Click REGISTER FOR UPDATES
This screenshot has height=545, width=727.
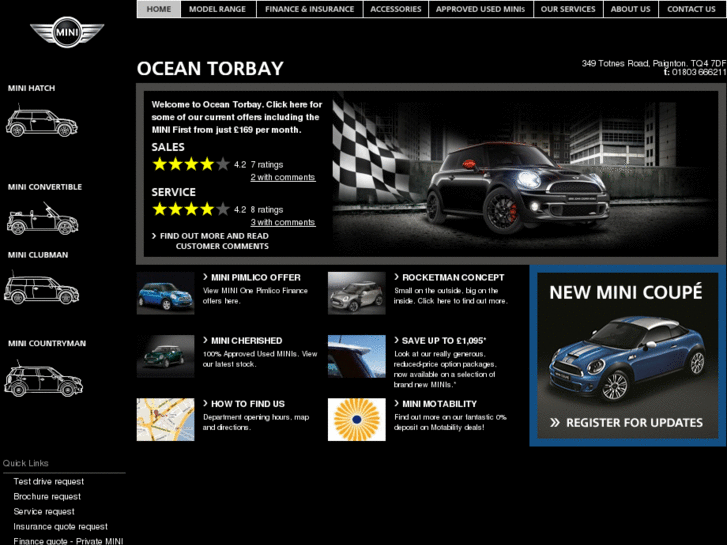pyautogui.click(x=626, y=423)
